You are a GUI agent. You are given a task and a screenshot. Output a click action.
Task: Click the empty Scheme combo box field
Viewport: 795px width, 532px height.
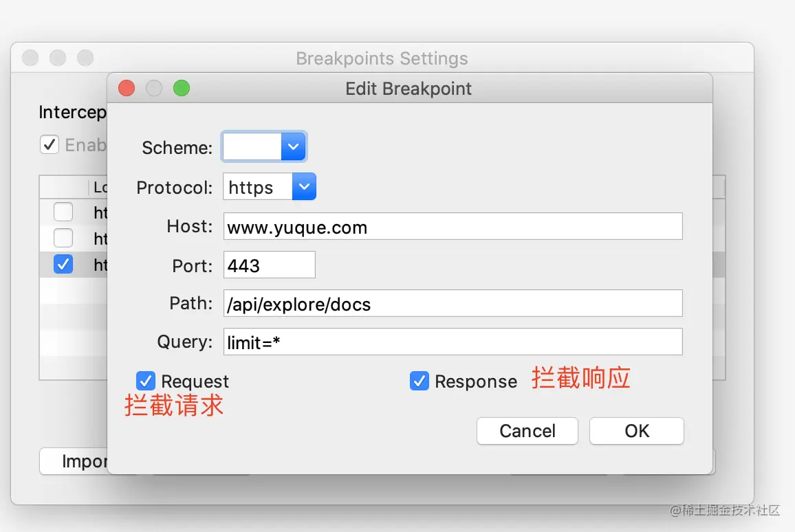click(252, 146)
